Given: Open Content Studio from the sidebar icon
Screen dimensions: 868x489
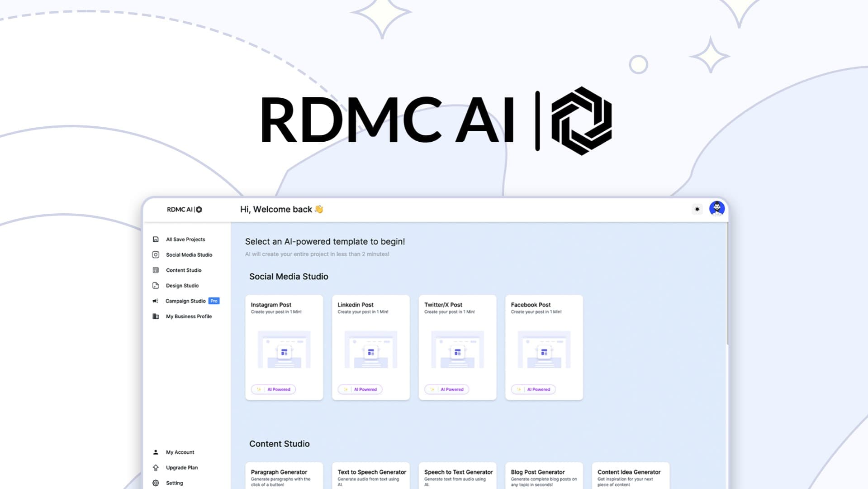Looking at the screenshot, I should point(155,270).
